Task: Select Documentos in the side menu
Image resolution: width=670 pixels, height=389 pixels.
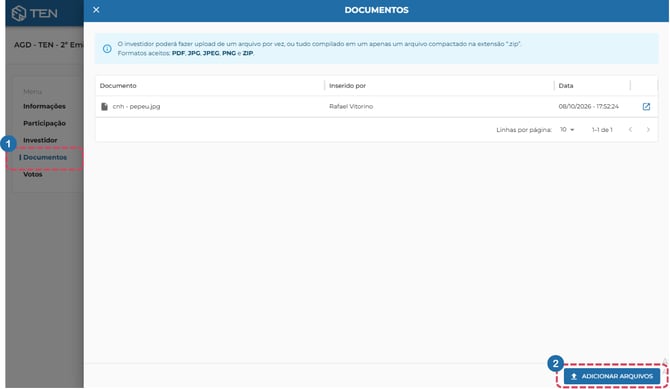Action: coord(45,157)
